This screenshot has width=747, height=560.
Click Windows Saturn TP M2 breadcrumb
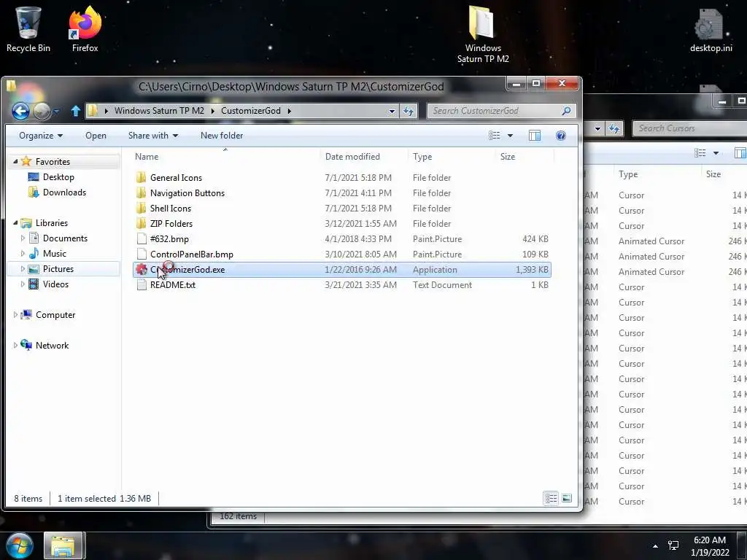pos(159,111)
